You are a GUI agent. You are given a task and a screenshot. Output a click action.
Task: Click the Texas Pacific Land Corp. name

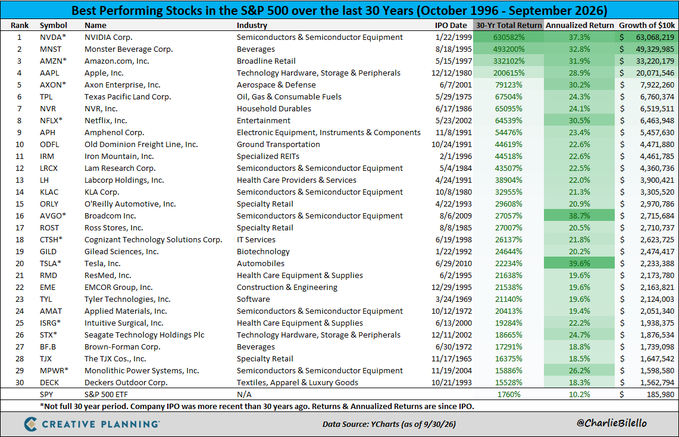tap(128, 97)
